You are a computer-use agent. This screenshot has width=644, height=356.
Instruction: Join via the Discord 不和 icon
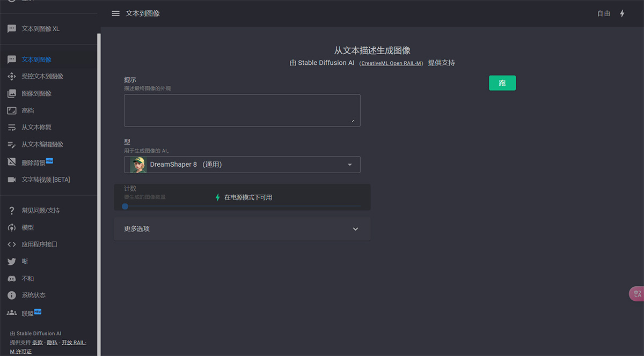click(11, 278)
